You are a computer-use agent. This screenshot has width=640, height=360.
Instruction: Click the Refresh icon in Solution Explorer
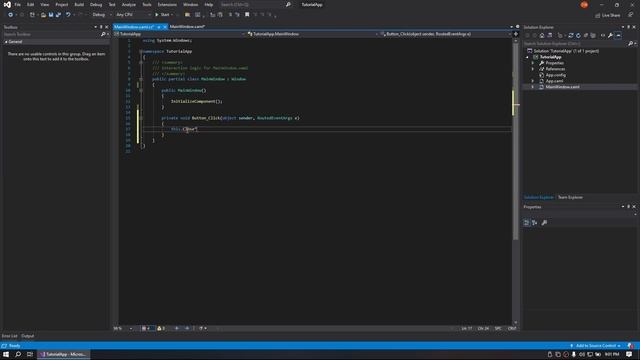[x=578, y=36]
